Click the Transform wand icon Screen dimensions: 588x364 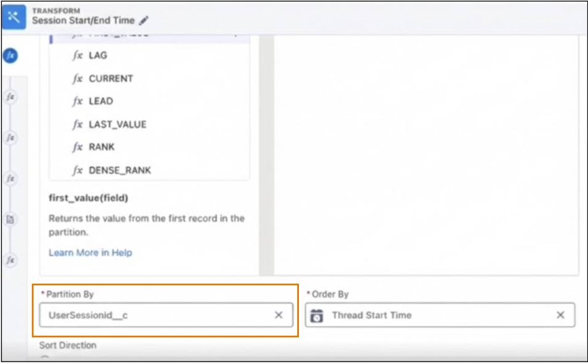click(14, 17)
